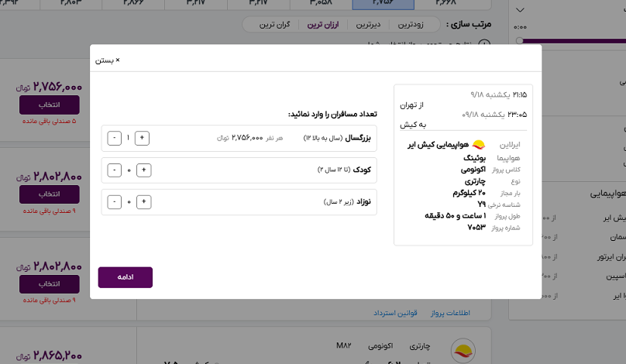Click the ادامه continue button
Viewport: 626px width, 364px height.
[126, 277]
